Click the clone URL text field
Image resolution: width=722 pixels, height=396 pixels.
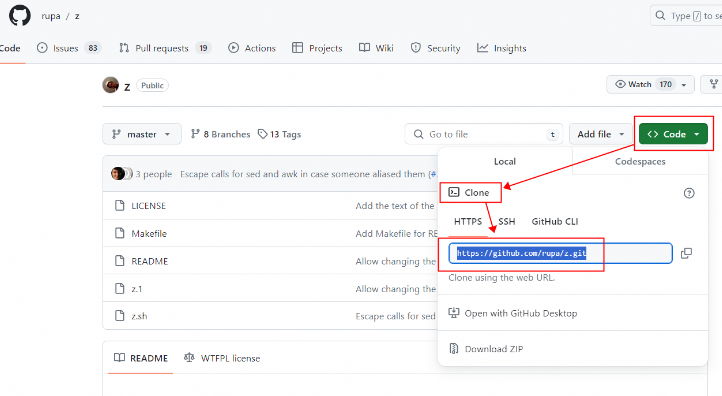click(x=560, y=253)
